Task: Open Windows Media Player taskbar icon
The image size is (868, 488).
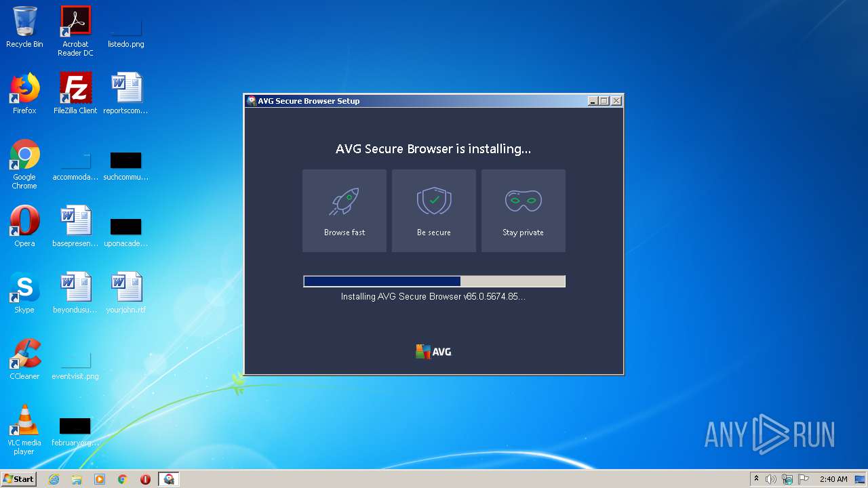Action: pos(100,479)
